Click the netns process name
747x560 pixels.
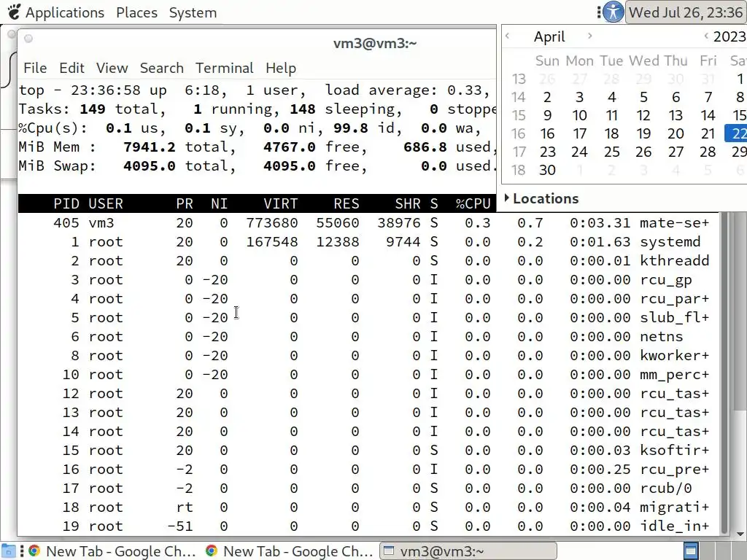[661, 337]
